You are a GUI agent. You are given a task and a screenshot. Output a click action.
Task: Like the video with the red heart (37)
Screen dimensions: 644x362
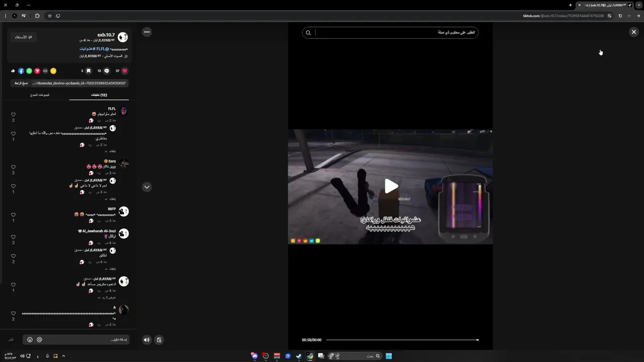[x=125, y=71]
